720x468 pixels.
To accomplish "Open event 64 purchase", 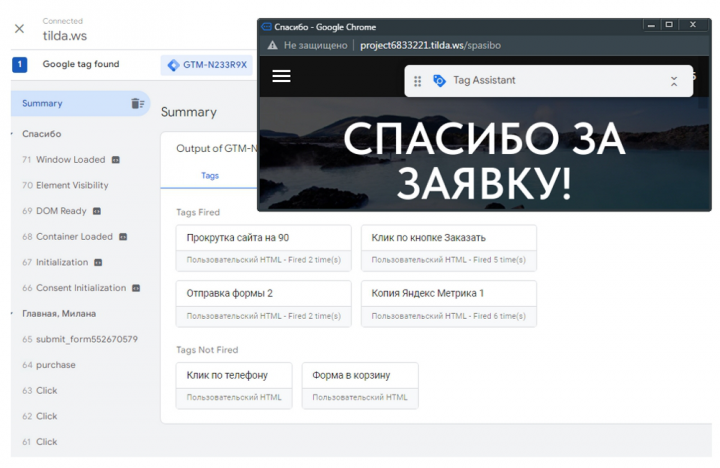I will (49, 365).
